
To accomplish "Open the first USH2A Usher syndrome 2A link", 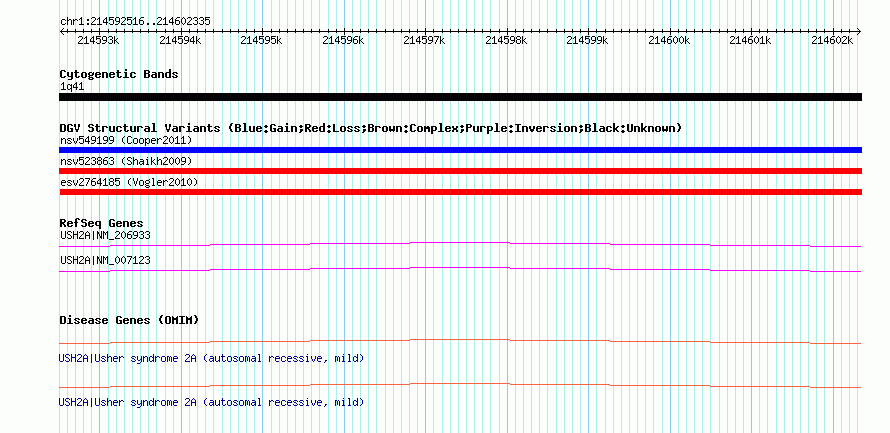I will click(x=211, y=359).
